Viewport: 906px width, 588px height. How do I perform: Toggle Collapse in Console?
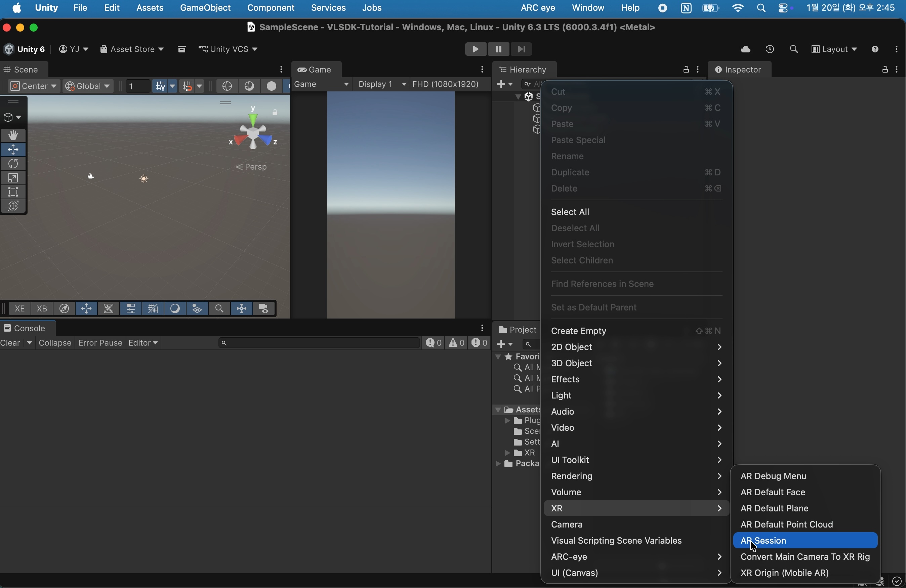point(55,343)
